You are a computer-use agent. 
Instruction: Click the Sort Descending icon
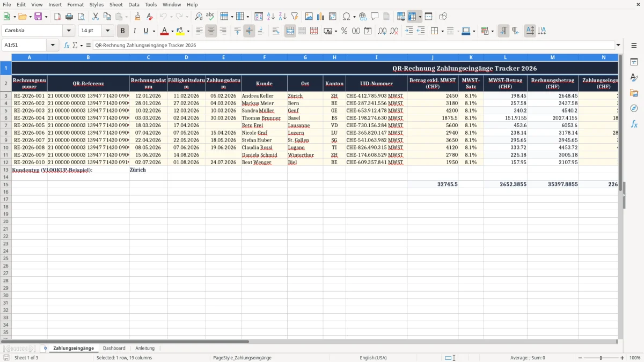click(x=282, y=17)
